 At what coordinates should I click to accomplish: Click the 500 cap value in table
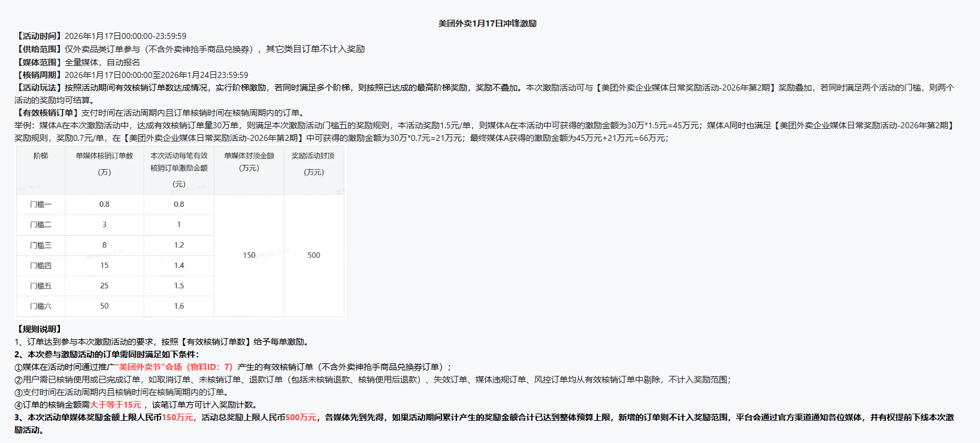[x=314, y=255]
